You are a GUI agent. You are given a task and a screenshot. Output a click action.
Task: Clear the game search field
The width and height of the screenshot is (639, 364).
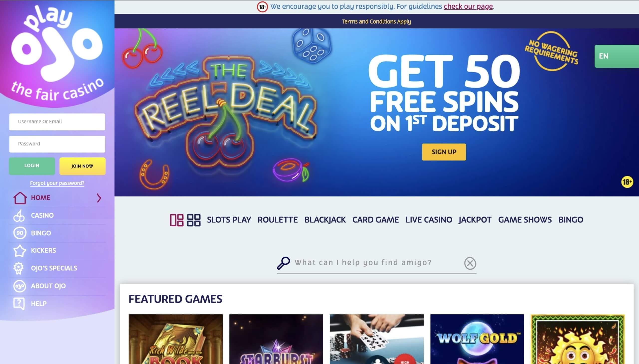point(470,263)
